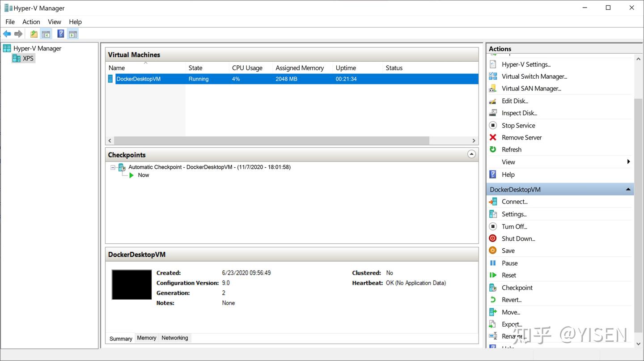Click the red Shut Down icon
The width and height of the screenshot is (644, 361).
tap(493, 238)
